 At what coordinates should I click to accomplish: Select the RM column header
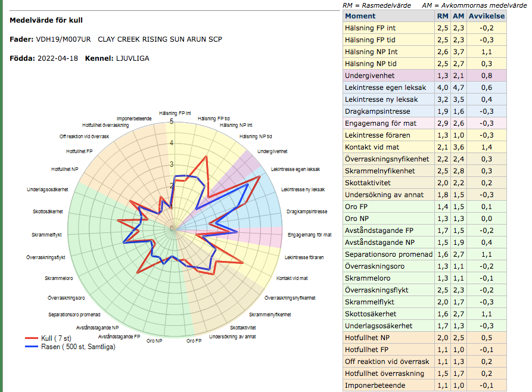coord(443,15)
